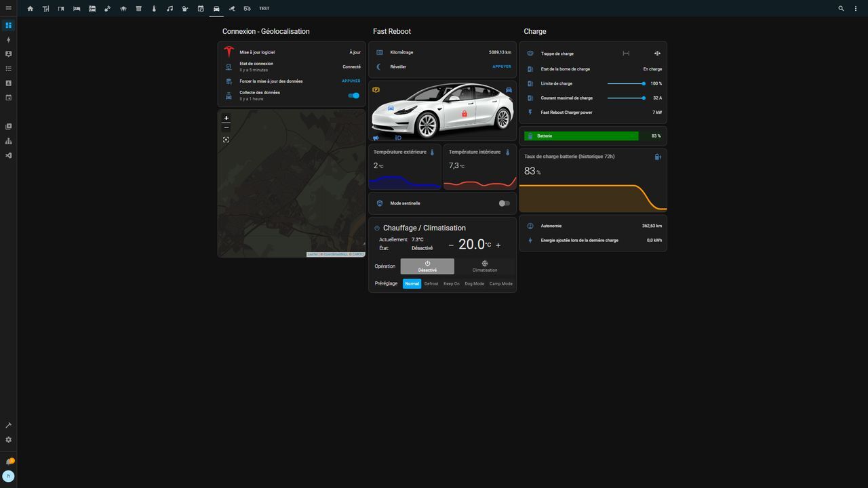Click the red door lock icon on car
This screenshot has width=868, height=488.
(x=465, y=113)
